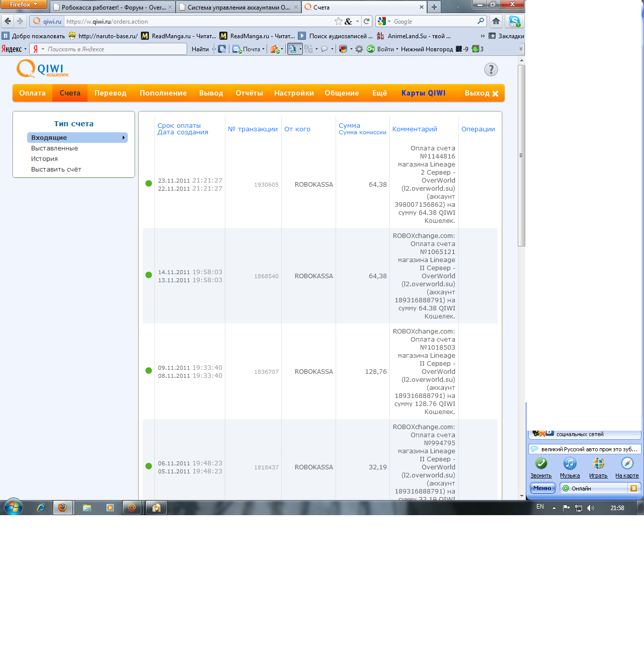Sort by № транзакции column header

(x=253, y=129)
